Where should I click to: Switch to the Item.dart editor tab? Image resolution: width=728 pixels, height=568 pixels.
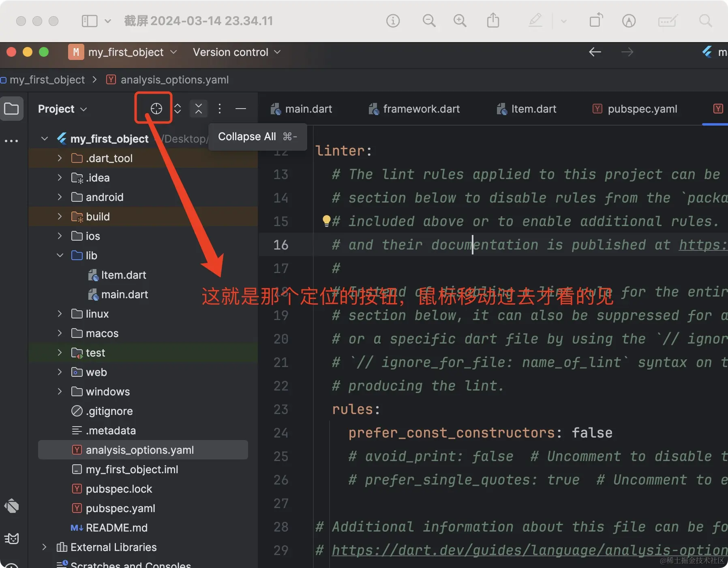(x=526, y=109)
